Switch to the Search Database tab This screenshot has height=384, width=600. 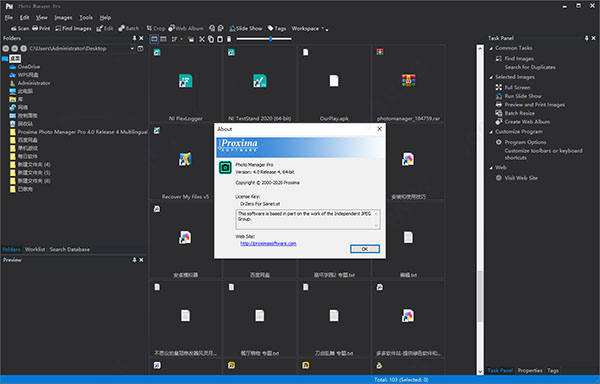[x=70, y=249]
